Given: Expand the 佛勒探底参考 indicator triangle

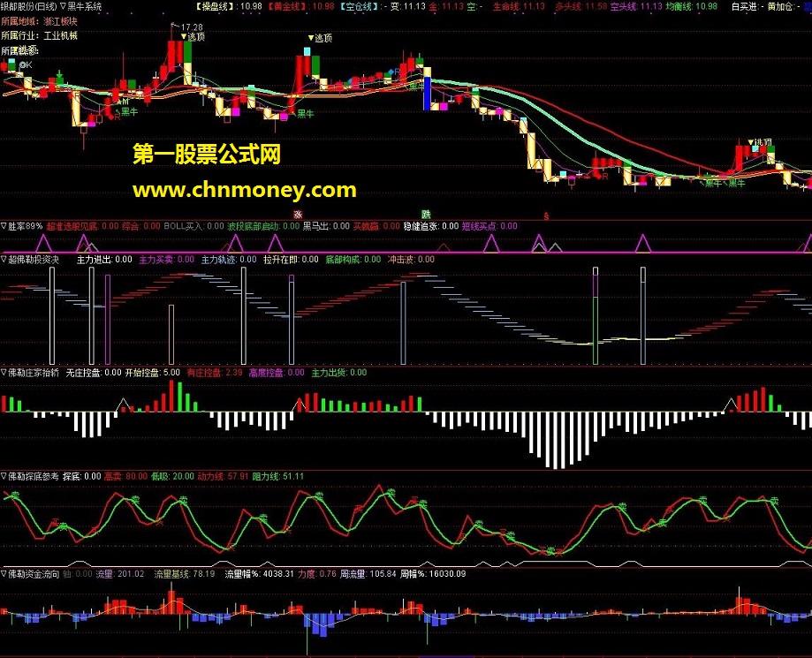Looking at the screenshot, I should [x=4, y=476].
